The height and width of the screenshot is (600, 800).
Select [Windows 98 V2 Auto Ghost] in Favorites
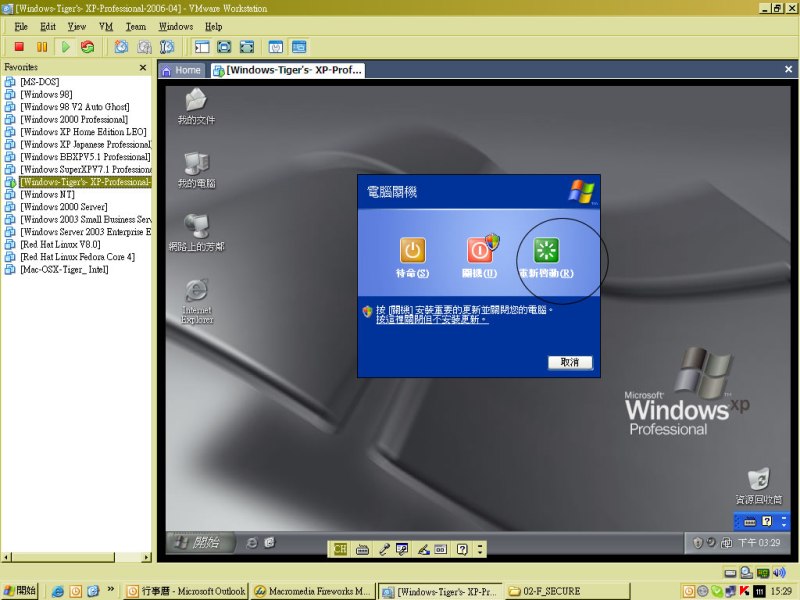[x=74, y=107]
